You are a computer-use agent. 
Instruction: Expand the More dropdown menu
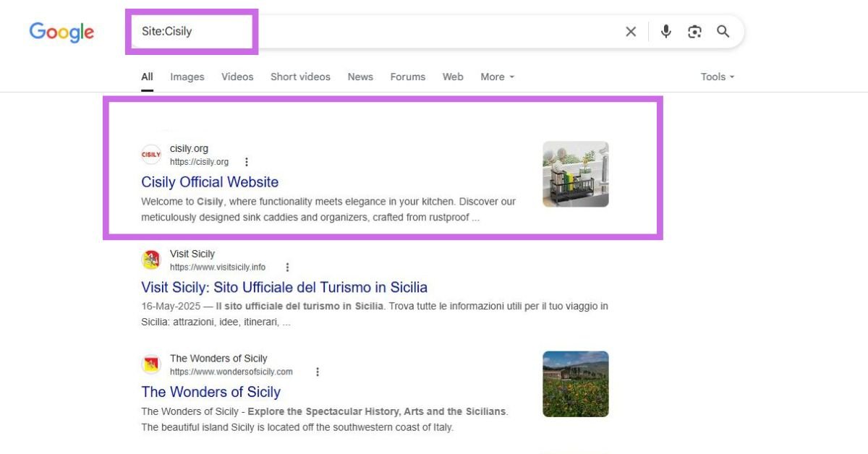[498, 77]
